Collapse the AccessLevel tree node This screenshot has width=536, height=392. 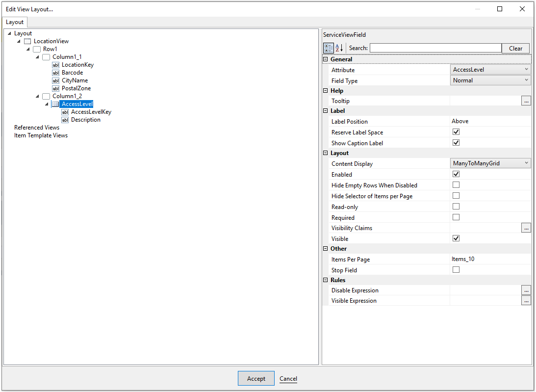coord(47,105)
